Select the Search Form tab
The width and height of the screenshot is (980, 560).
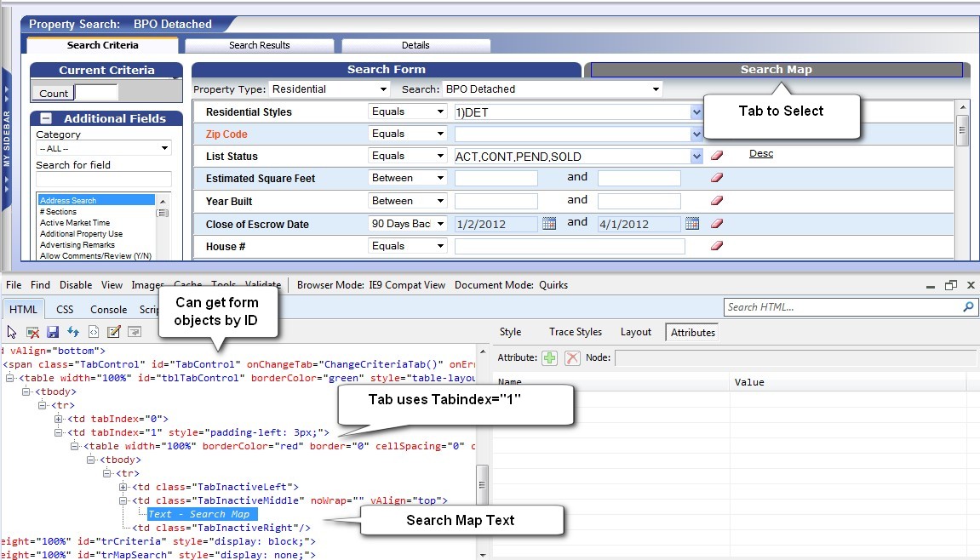coord(387,70)
